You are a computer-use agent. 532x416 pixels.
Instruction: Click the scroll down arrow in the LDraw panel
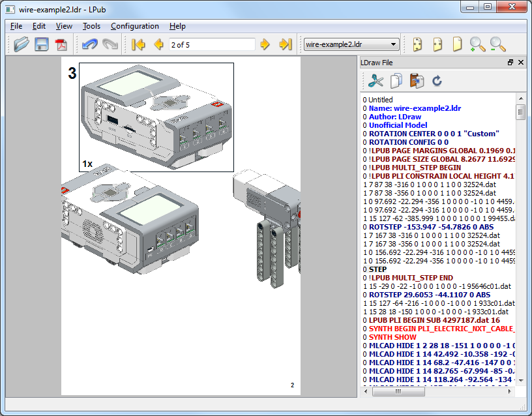[520, 380]
